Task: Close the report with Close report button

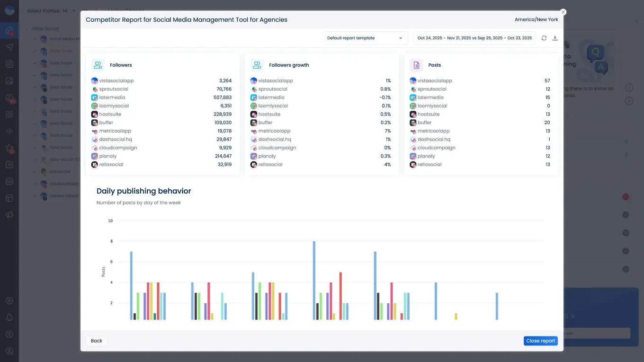Action: click(x=540, y=341)
